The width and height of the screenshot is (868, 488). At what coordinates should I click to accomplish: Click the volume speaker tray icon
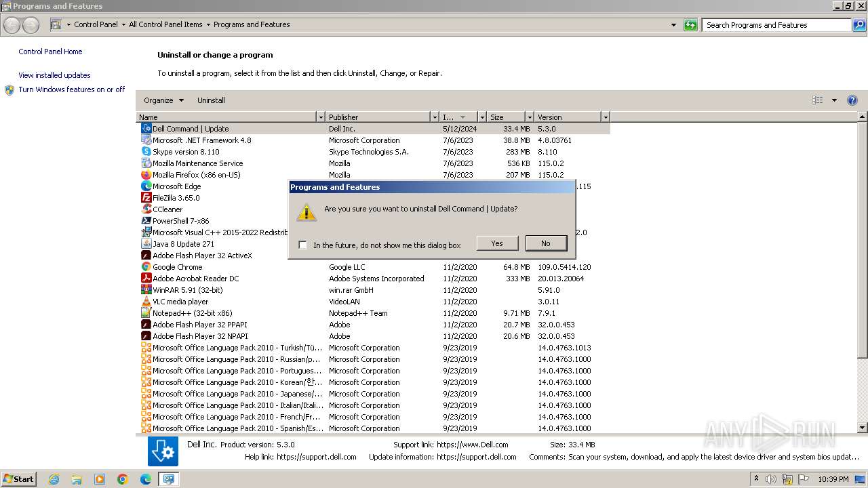pos(771,479)
